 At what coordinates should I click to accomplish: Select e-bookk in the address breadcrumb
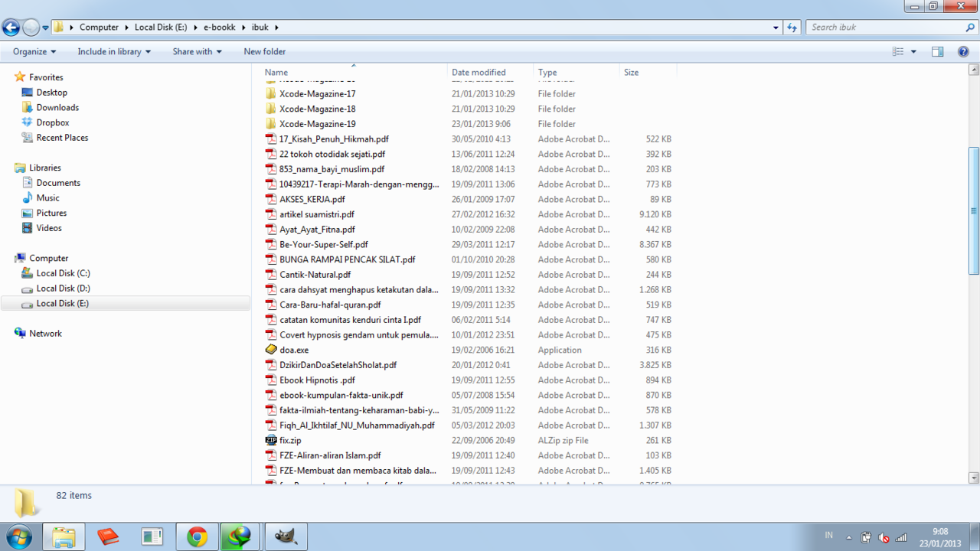(x=220, y=27)
